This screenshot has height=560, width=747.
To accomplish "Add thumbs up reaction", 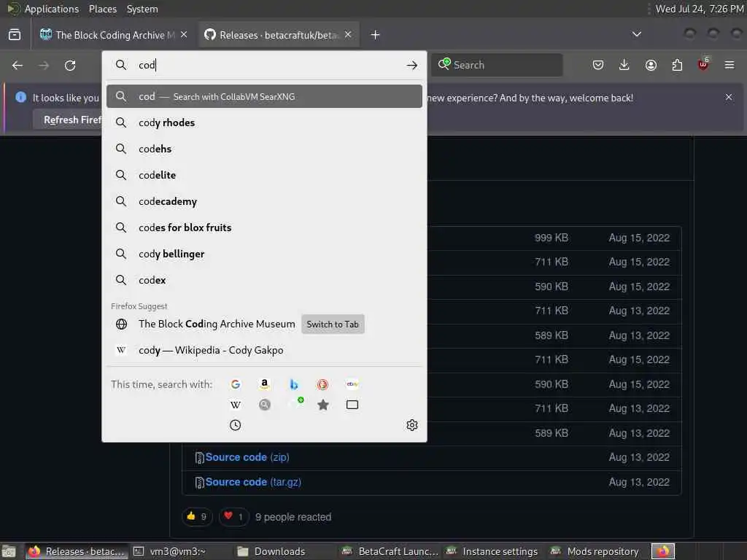I will [x=197, y=517].
